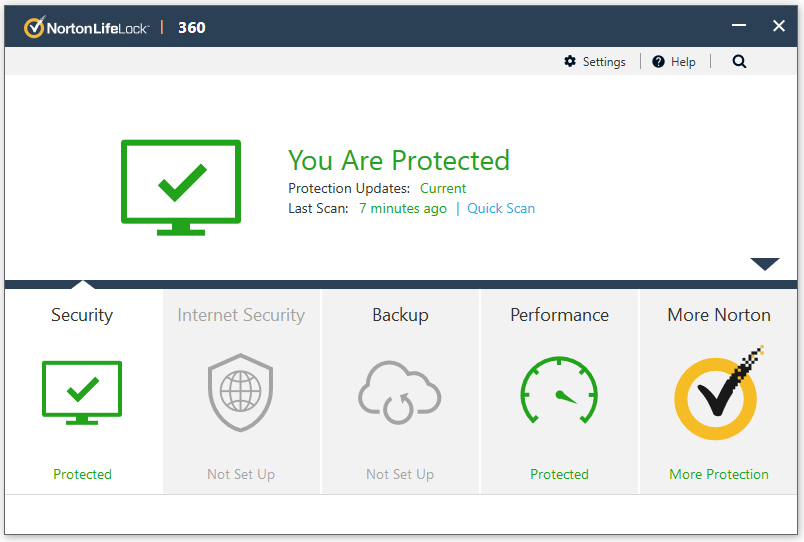Open the More Norton tab heading
The width and height of the screenshot is (804, 542).
(x=719, y=315)
